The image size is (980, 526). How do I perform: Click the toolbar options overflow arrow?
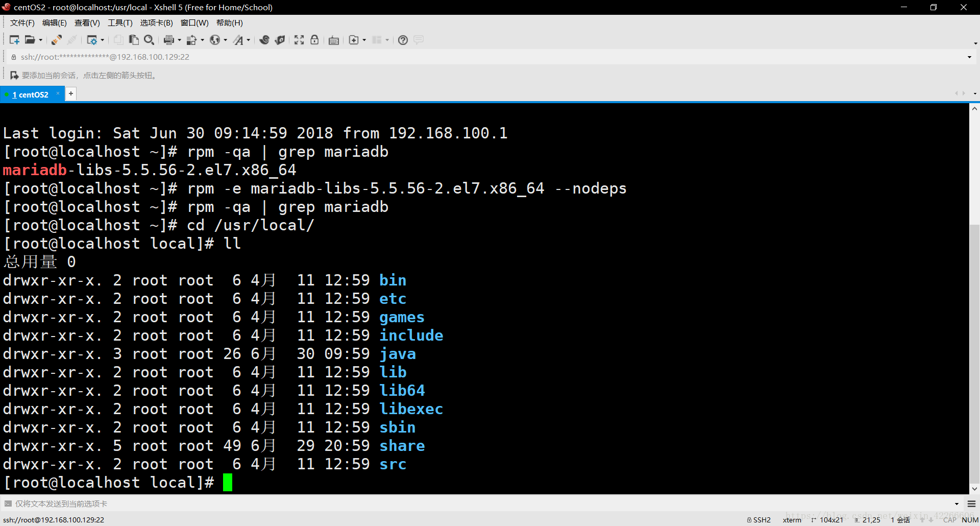point(975,43)
